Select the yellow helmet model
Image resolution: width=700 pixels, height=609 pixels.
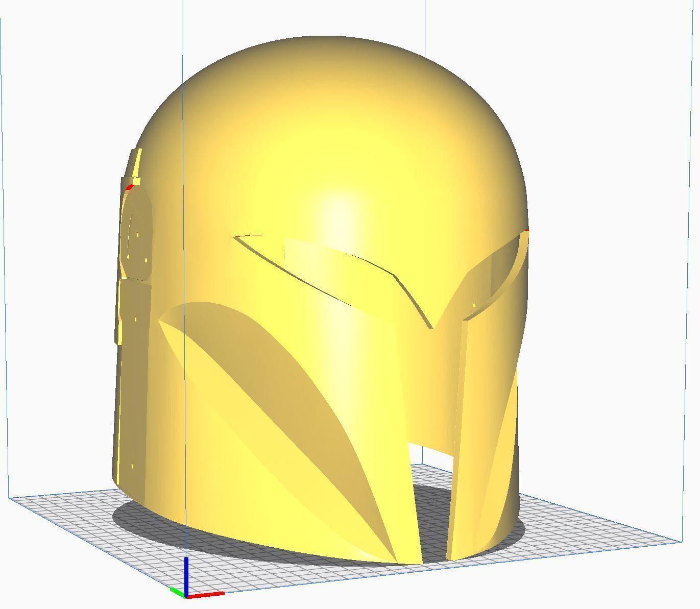pyautogui.click(x=320, y=300)
